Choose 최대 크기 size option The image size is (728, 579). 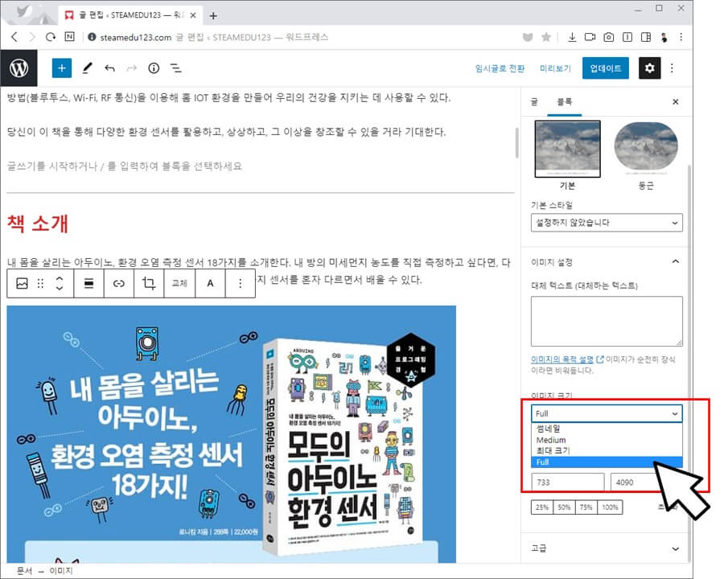point(607,451)
